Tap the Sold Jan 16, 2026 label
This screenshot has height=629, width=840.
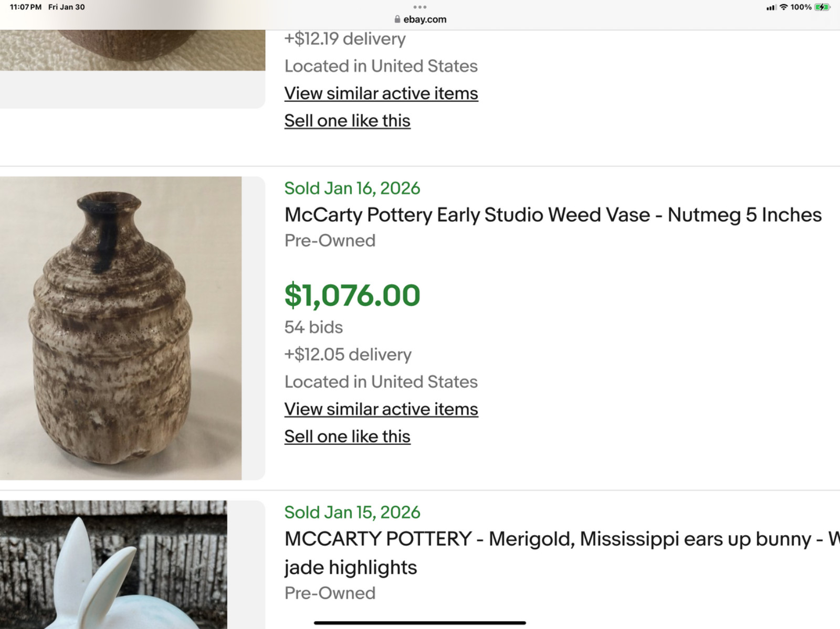click(x=352, y=188)
